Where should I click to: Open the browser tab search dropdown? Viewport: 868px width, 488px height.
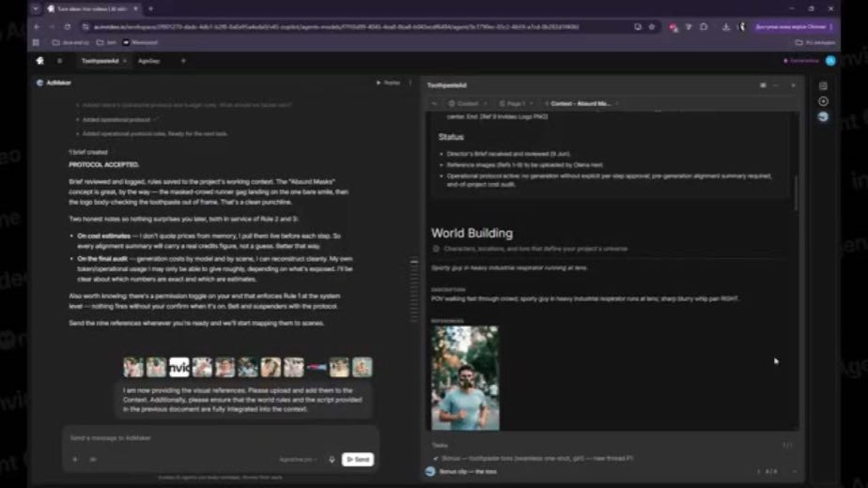click(x=36, y=8)
